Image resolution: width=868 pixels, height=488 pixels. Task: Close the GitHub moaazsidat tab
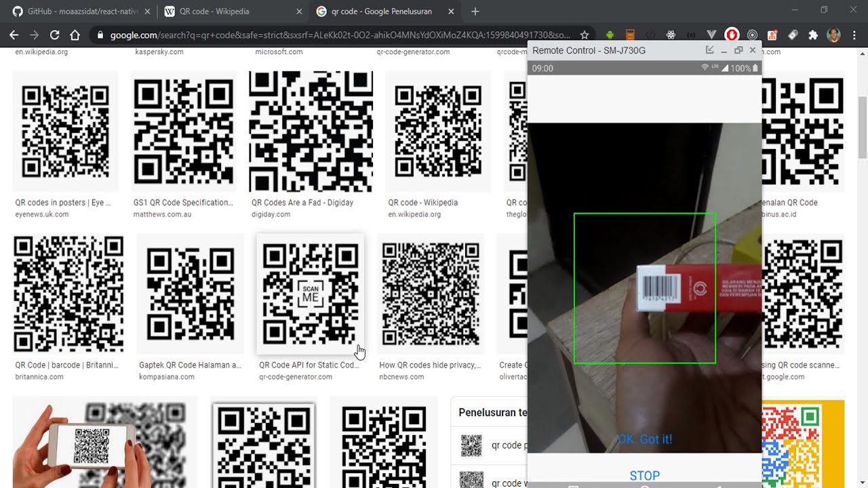(147, 12)
